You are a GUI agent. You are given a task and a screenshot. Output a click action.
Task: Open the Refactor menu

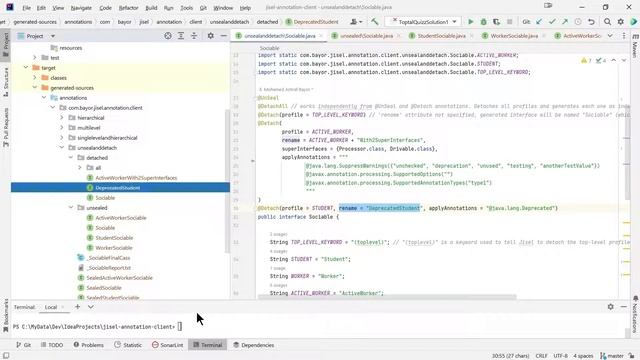(128, 8)
